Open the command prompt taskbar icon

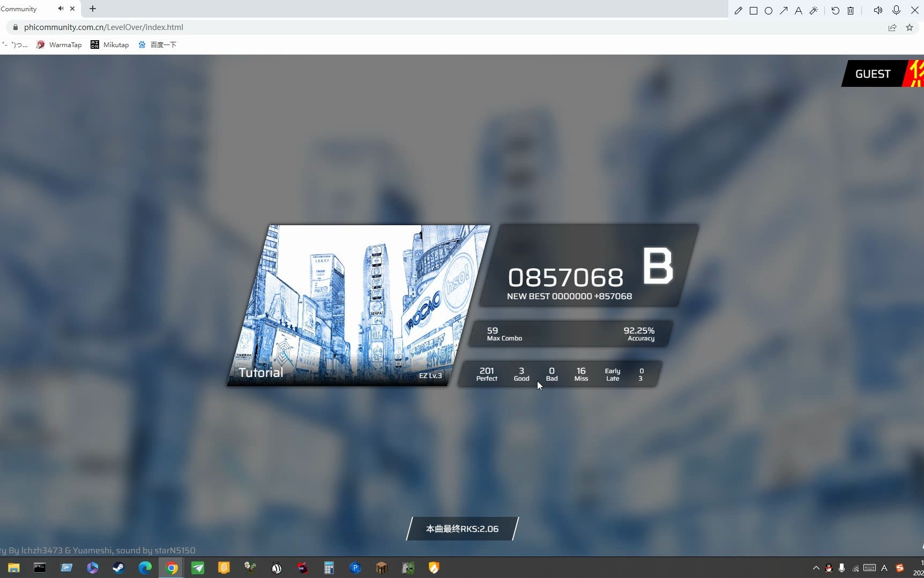coord(40,568)
